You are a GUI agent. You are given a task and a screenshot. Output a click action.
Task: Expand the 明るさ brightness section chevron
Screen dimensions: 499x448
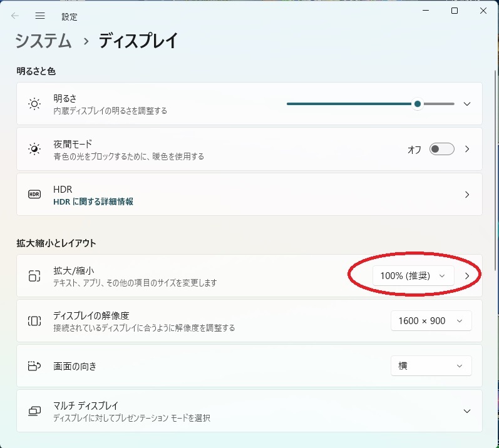[466, 104]
